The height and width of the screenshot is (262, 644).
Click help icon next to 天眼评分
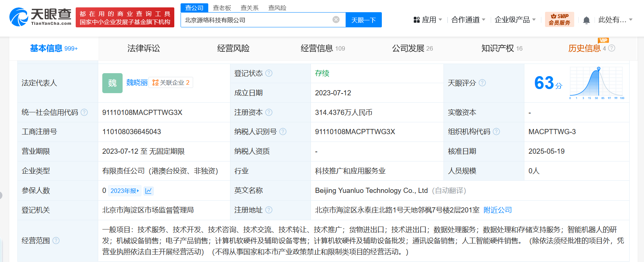(x=482, y=83)
